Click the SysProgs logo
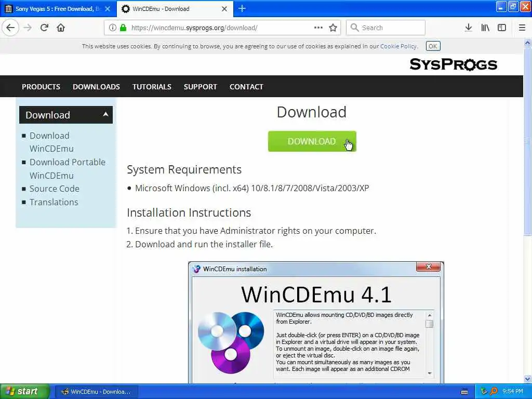 453,64
